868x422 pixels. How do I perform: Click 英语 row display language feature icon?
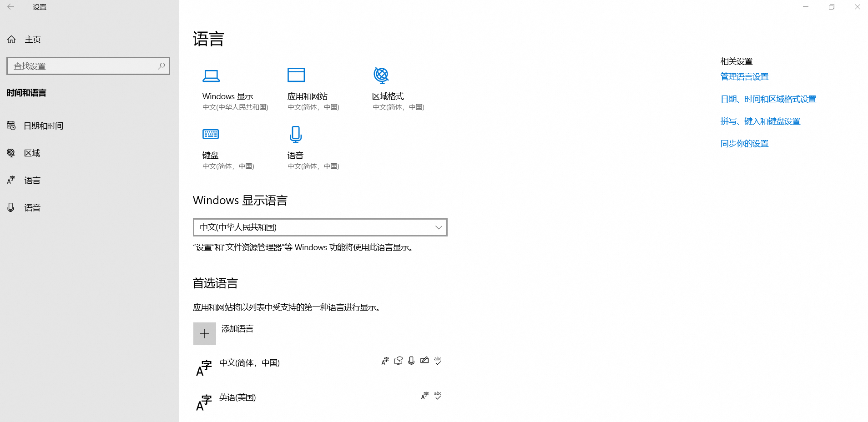pos(425,396)
